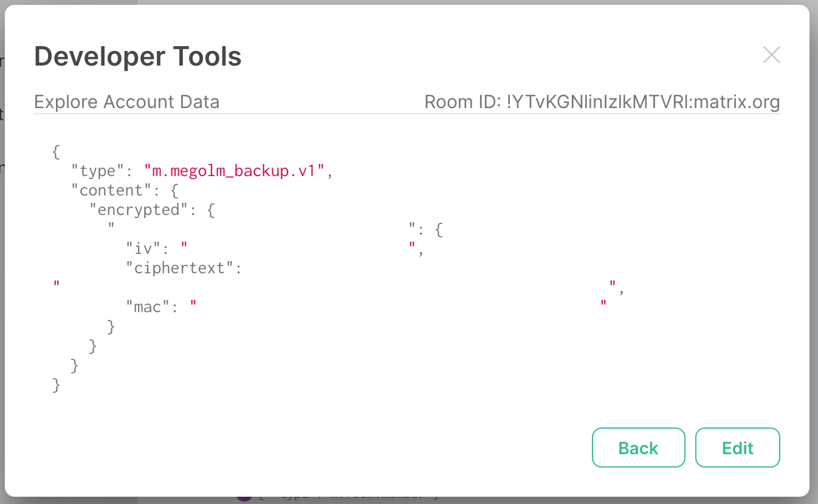This screenshot has width=818, height=504.
Task: Click the opening brace of the JSON data
Action: [55, 151]
